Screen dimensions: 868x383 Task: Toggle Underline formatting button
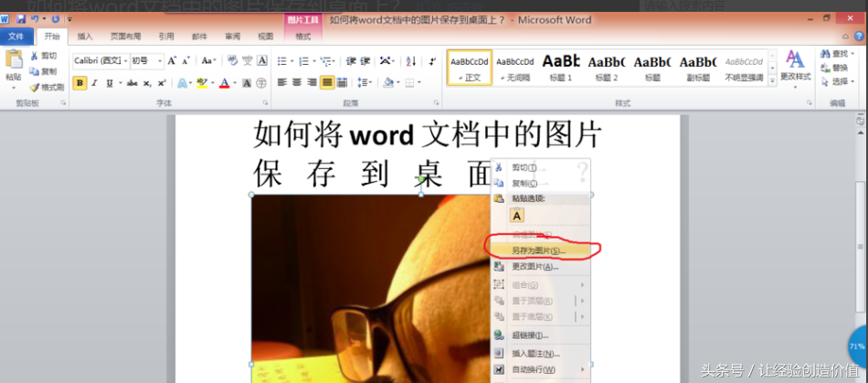(109, 83)
